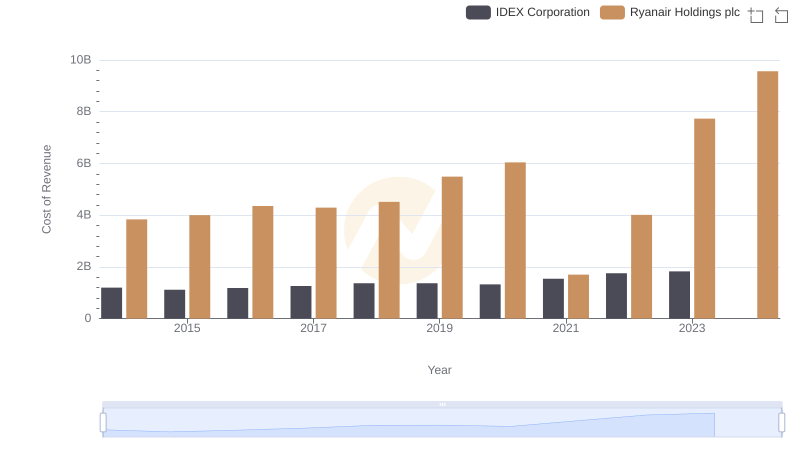Viewport: 800px width, 461px height.
Task: Click IDEX Corporation's 2015 bar
Action: point(174,304)
